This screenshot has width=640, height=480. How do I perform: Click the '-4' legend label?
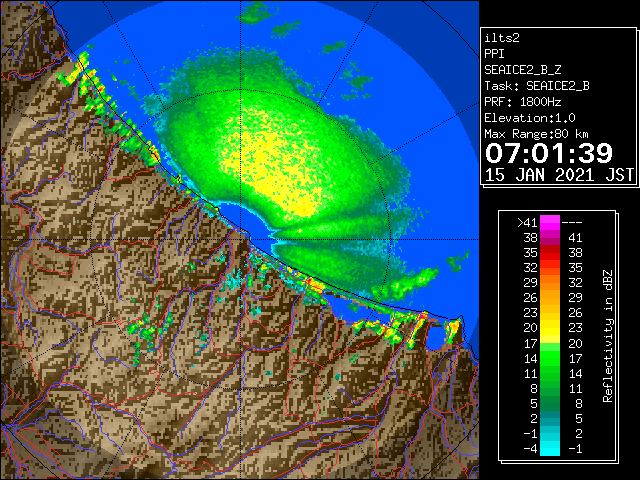tap(530, 449)
